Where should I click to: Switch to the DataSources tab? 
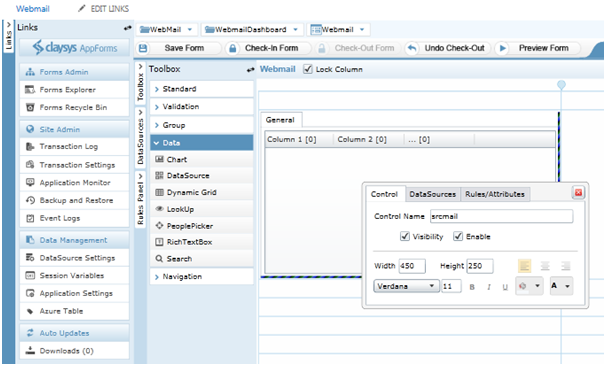click(432, 194)
